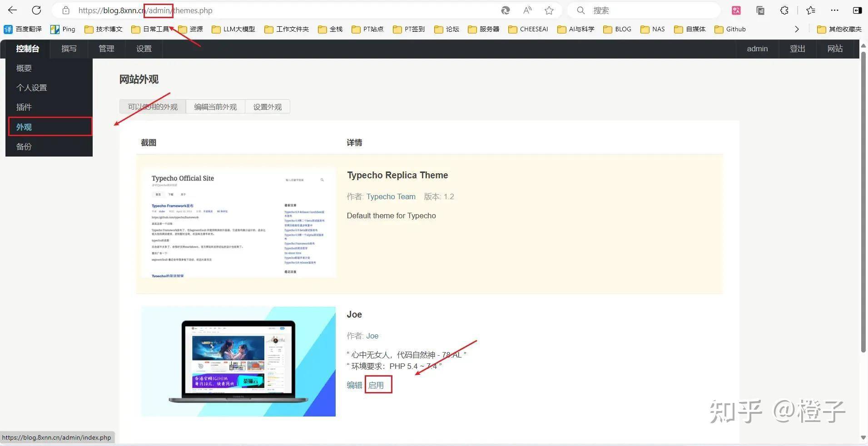Click 网站 link in navbar
Image resolution: width=868 pixels, height=446 pixels.
coord(835,49)
